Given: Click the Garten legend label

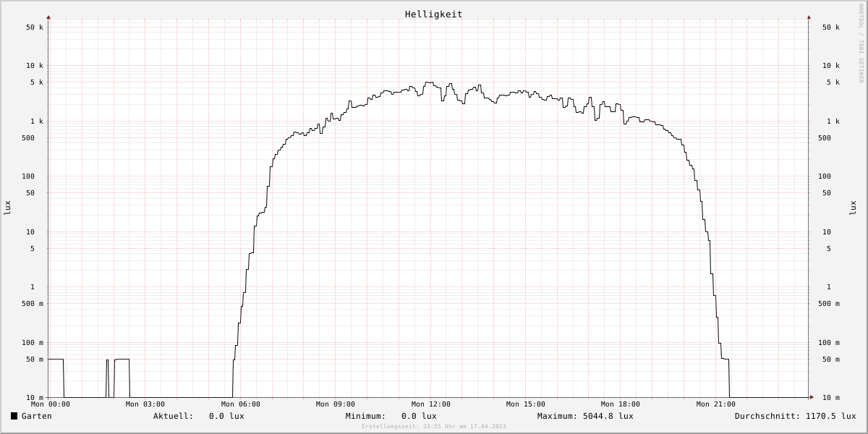Looking at the screenshot, I should [36, 416].
